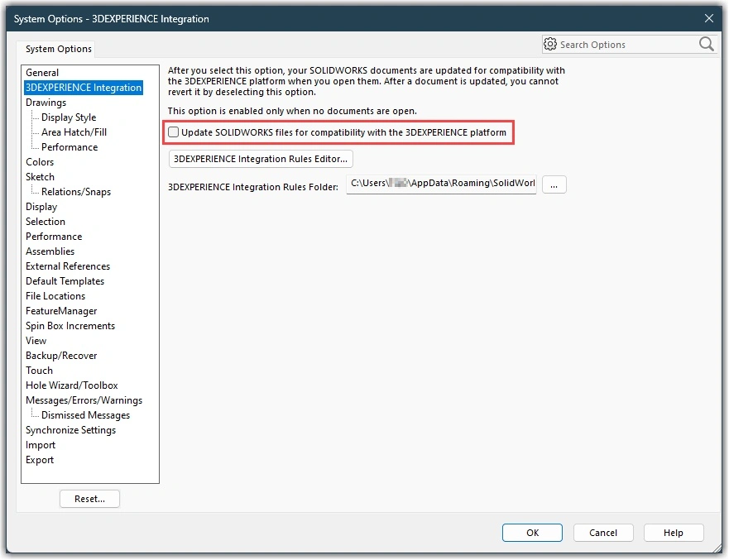Open File Locations options
The image size is (729, 560).
coord(55,296)
